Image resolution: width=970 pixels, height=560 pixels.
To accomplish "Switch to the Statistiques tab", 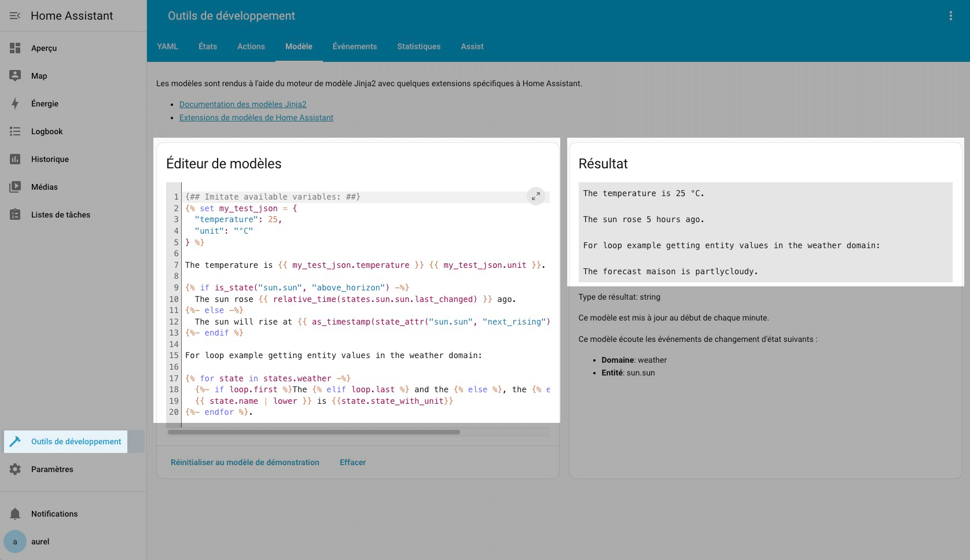I will [x=419, y=46].
